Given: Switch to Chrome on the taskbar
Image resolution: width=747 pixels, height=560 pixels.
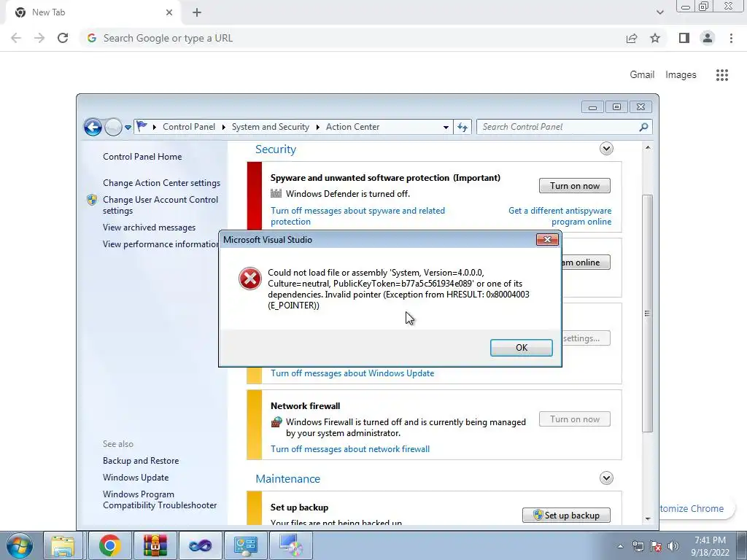Looking at the screenshot, I should click(x=109, y=545).
